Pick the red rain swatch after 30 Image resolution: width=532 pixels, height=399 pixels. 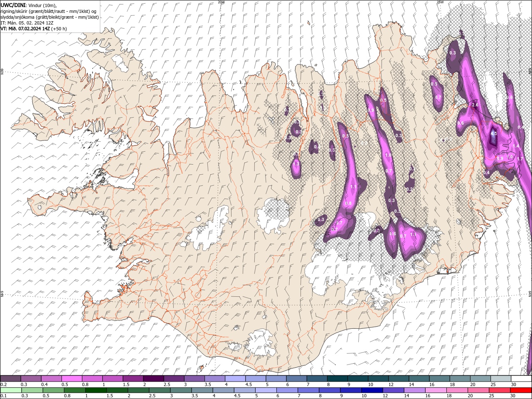coord(521,390)
